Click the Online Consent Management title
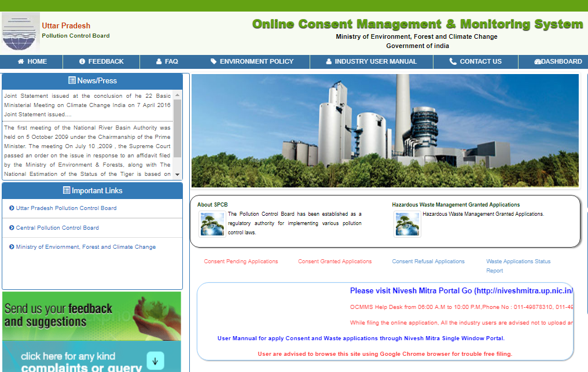Screen dimensions: 588x372 [417, 24]
